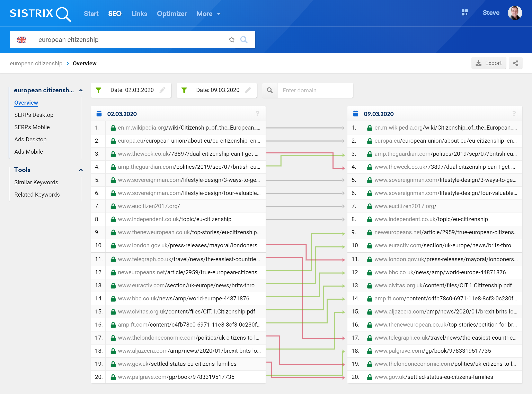Select the UK flag country selector
Viewport: 532px width, 394px height.
[x=22, y=40]
